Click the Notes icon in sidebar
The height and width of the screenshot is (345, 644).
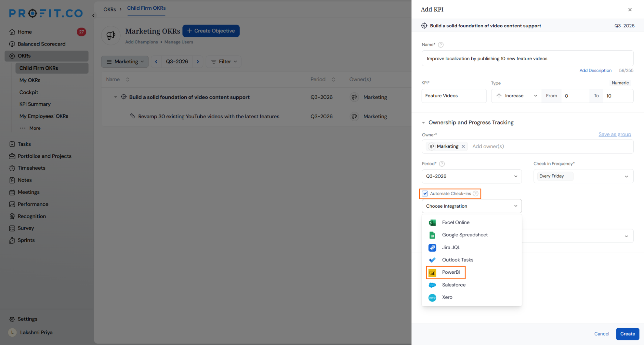pyautogui.click(x=12, y=180)
